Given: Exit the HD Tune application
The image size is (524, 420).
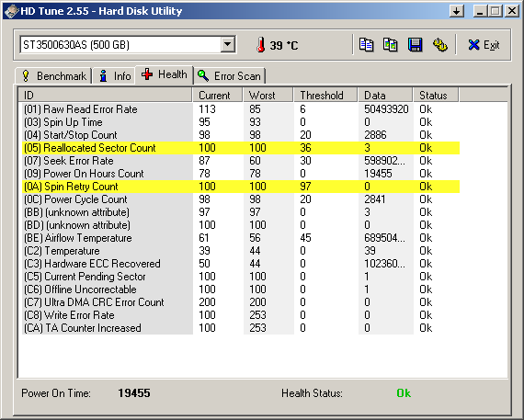Looking at the screenshot, I should pos(484,45).
